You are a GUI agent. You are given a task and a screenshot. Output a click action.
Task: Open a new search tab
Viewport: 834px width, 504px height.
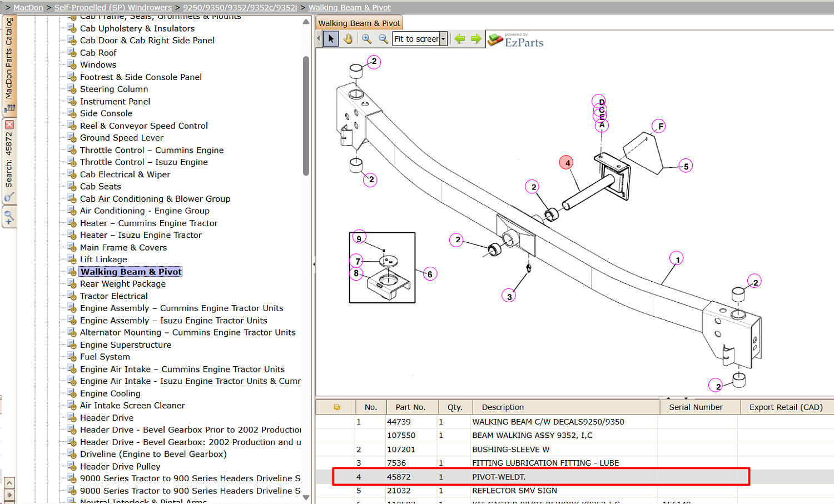point(9,217)
